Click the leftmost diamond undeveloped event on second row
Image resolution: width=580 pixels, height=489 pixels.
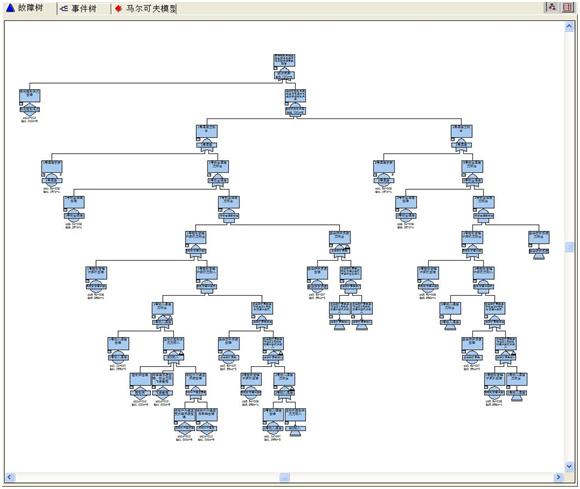30,109
